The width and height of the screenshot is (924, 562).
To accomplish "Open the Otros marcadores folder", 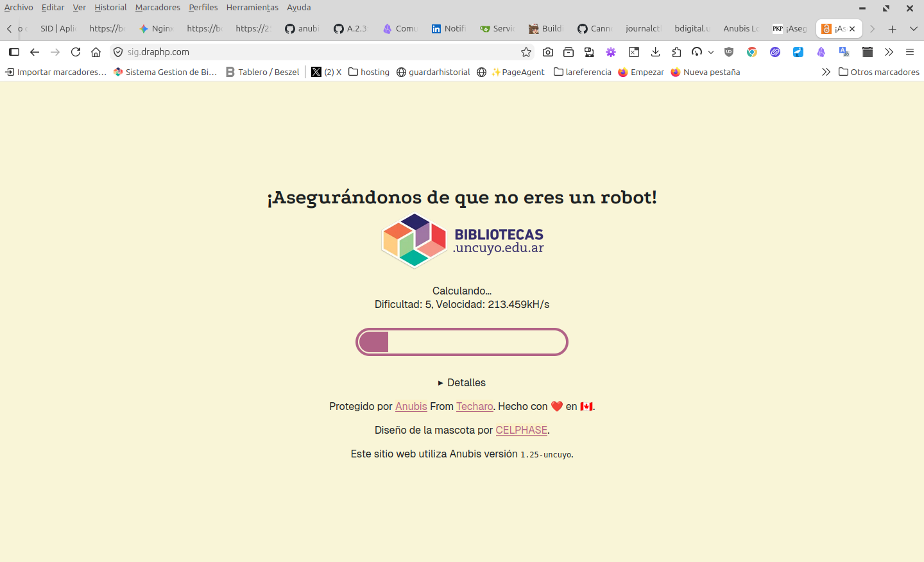I will [878, 72].
